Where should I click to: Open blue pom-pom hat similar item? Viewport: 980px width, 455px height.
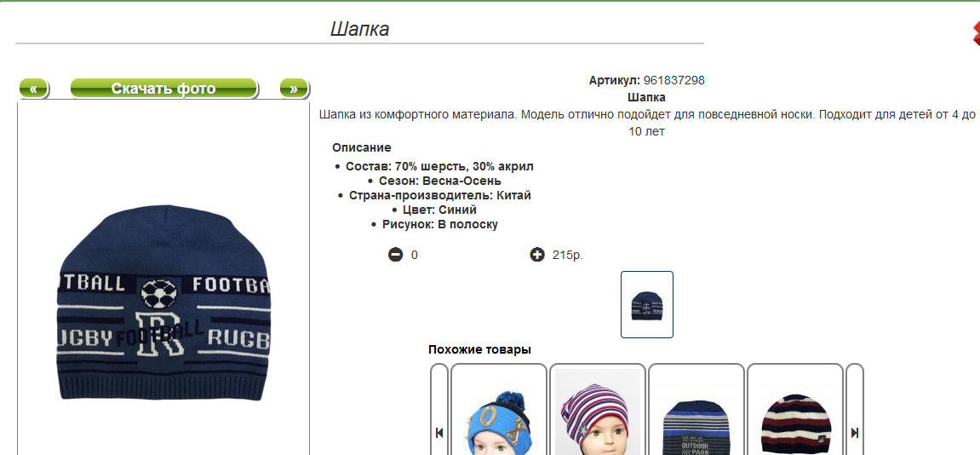tap(499, 410)
